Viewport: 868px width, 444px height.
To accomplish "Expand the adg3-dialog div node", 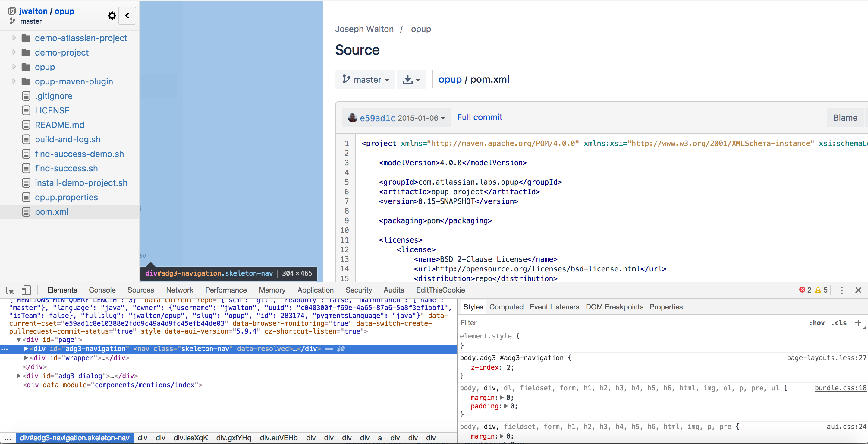I will [18, 376].
